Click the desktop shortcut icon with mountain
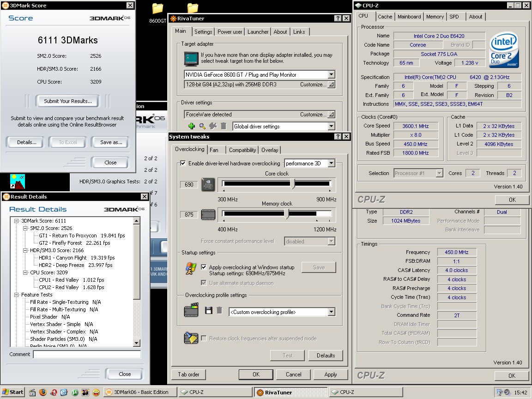 pos(18,181)
